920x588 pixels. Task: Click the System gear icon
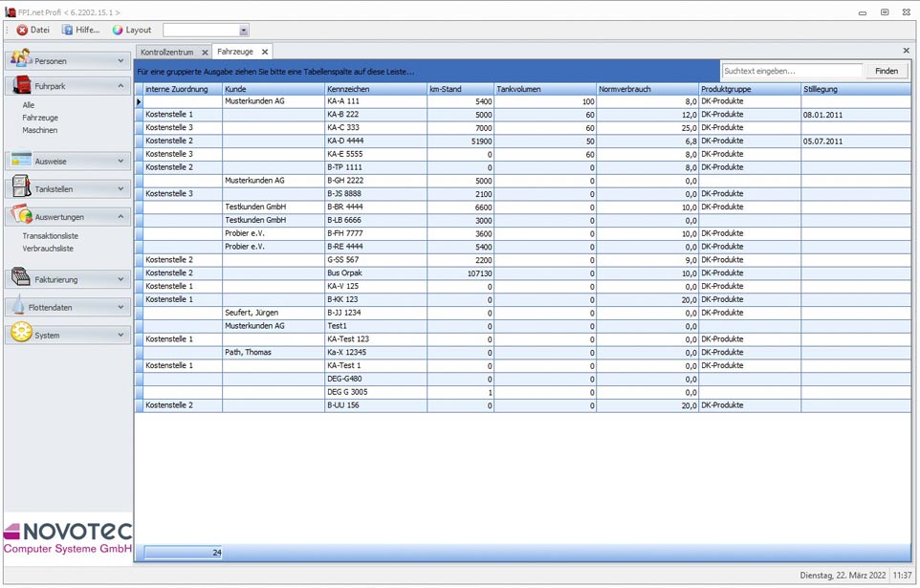[x=20, y=335]
